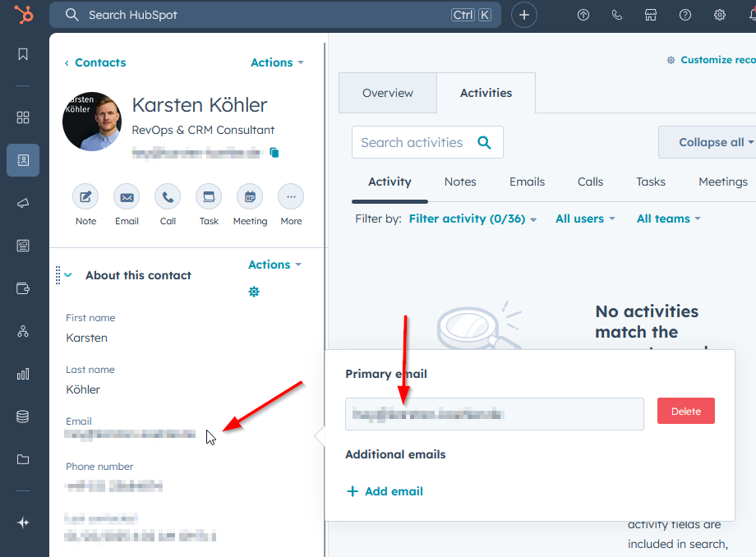
Task: Open the All teams filter dropdown
Action: click(668, 219)
